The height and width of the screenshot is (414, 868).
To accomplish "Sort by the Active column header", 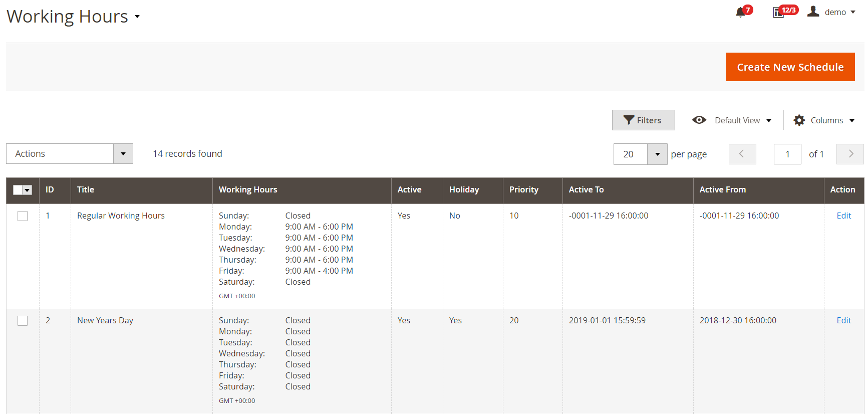I will pyautogui.click(x=409, y=189).
